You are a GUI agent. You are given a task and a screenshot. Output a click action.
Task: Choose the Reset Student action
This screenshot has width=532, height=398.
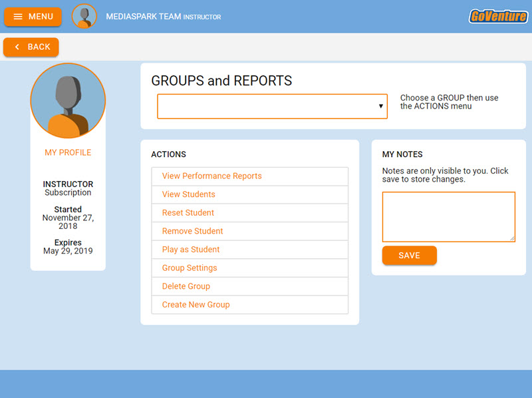click(x=250, y=213)
